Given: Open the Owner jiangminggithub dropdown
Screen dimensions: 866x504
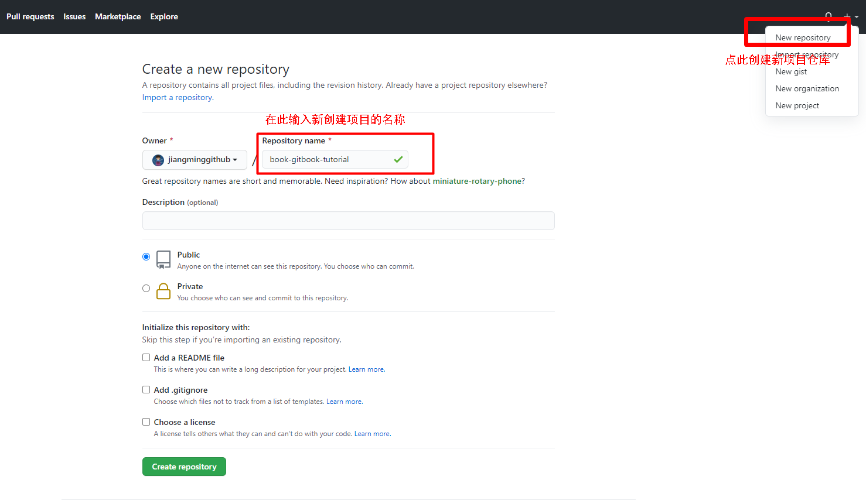Looking at the screenshot, I should [x=195, y=160].
